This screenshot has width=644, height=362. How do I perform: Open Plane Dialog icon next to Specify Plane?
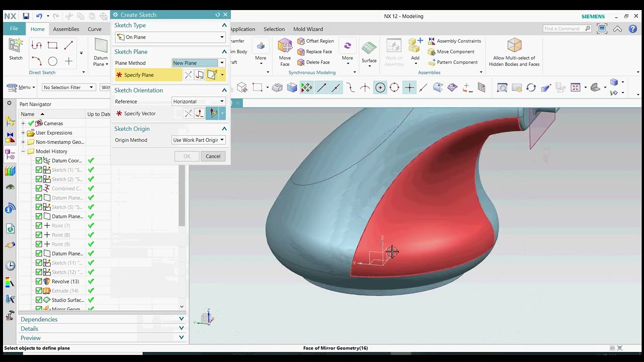pos(200,75)
